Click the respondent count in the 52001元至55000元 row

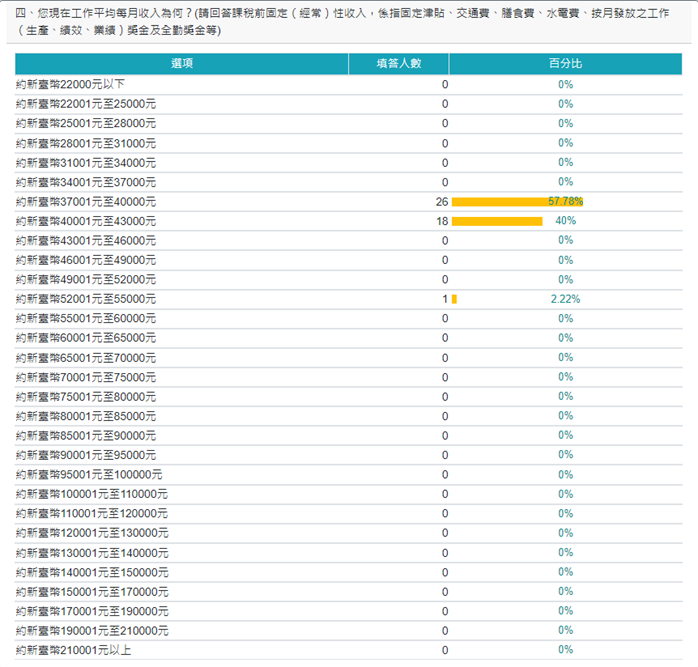point(445,299)
